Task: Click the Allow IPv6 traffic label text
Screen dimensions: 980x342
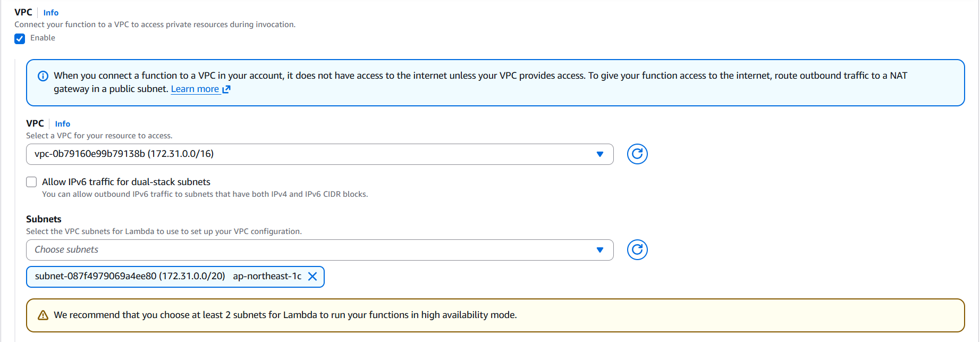Action: tap(126, 182)
